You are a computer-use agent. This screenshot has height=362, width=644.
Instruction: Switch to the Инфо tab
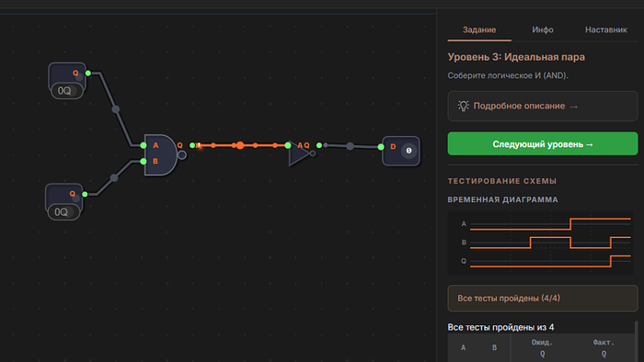pos(543,30)
